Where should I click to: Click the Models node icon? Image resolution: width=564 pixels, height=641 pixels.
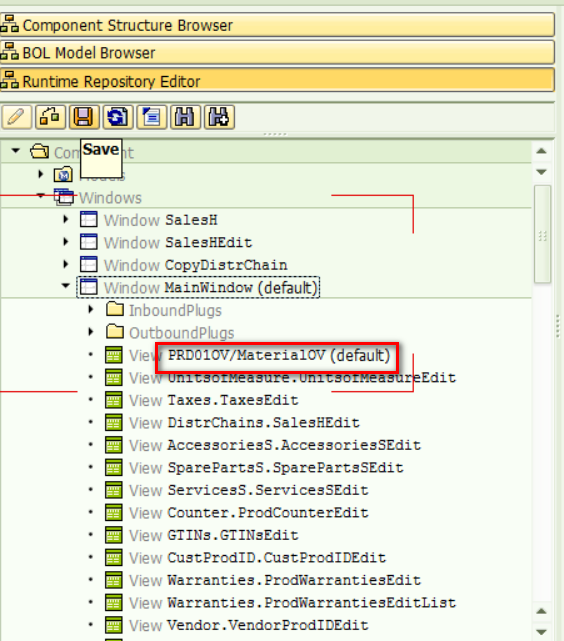(x=63, y=175)
